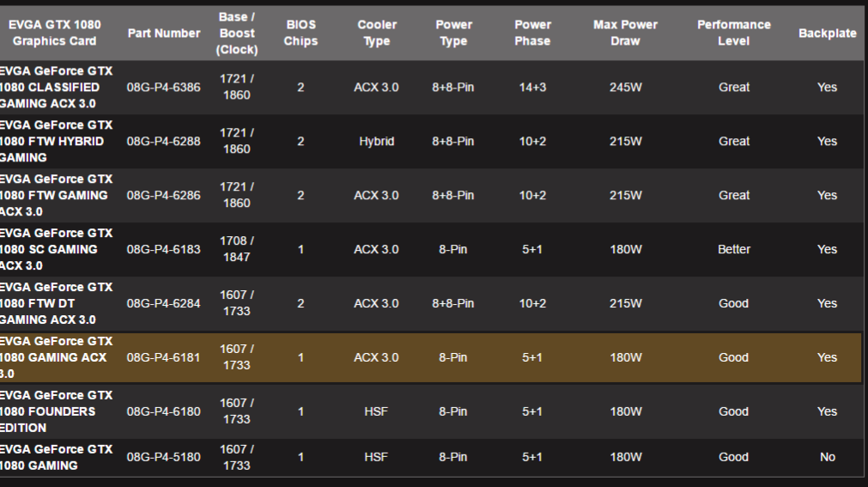
Task: Select part number 08G-P4-6288
Action: [x=163, y=141]
